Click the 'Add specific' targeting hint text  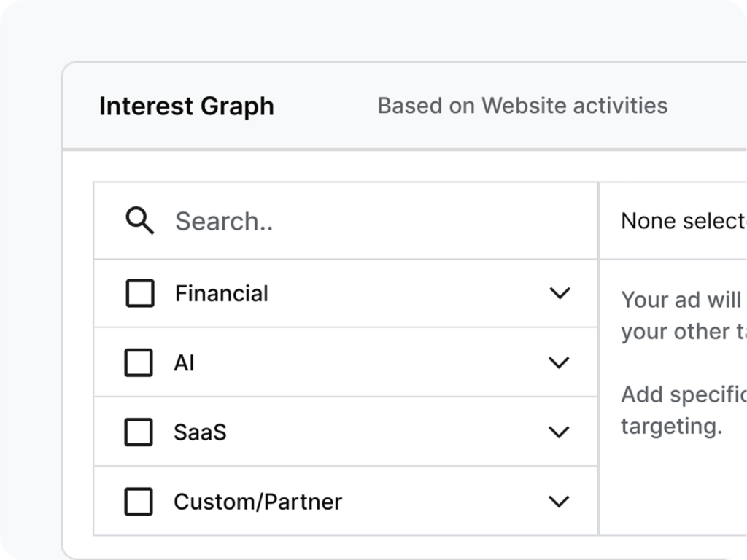(683, 410)
